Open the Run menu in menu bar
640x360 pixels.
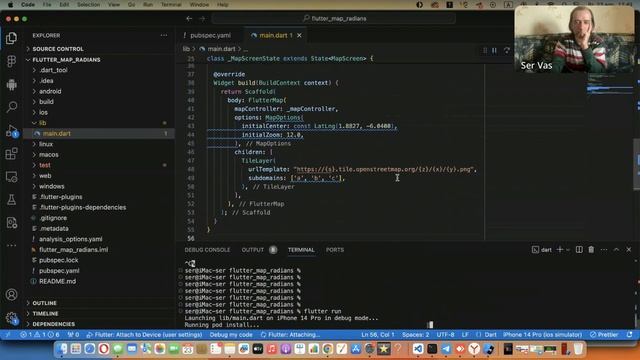click(x=148, y=4)
